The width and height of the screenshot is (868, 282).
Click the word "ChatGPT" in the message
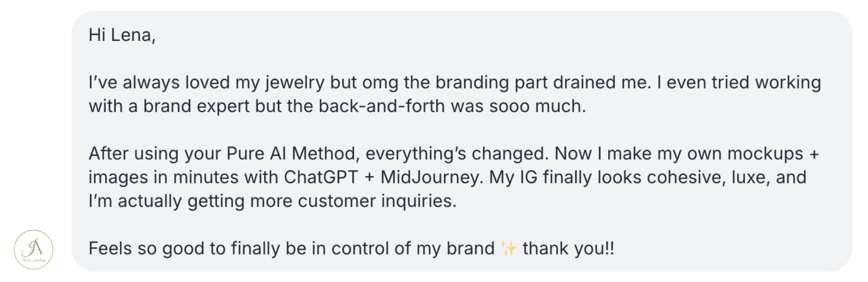tap(321, 177)
